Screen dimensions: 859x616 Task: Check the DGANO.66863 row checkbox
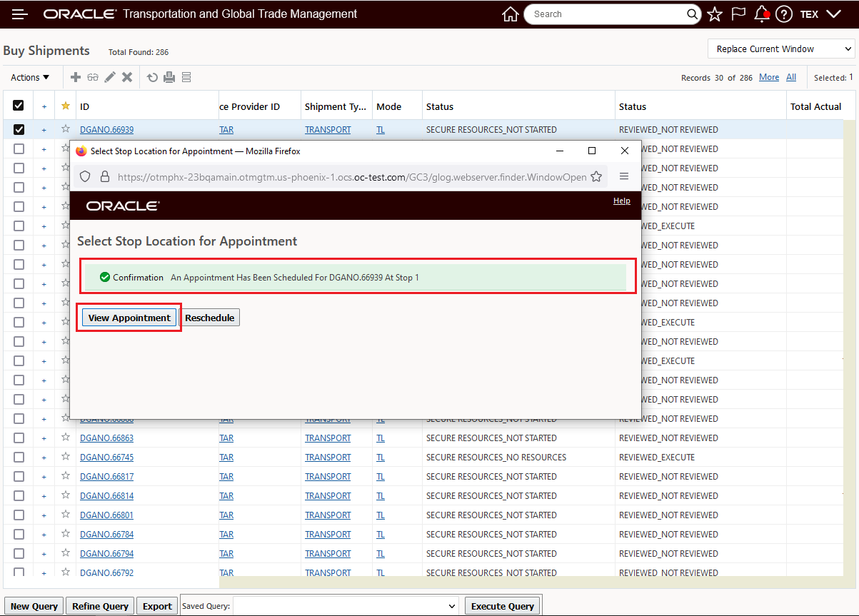tap(19, 438)
